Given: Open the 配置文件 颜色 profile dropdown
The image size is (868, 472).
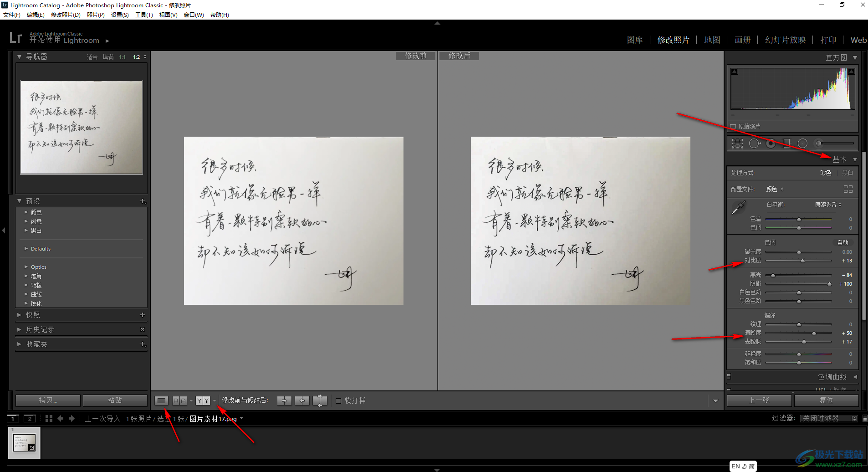Looking at the screenshot, I should tap(775, 189).
